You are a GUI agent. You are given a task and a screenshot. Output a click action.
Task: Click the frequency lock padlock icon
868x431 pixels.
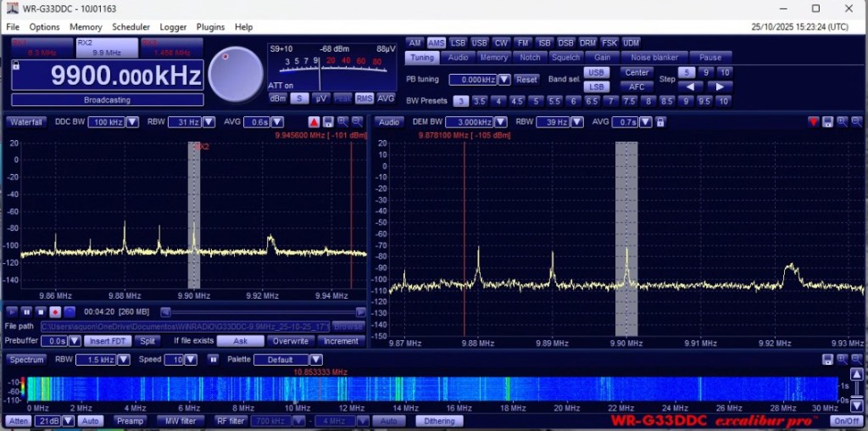tap(16, 65)
